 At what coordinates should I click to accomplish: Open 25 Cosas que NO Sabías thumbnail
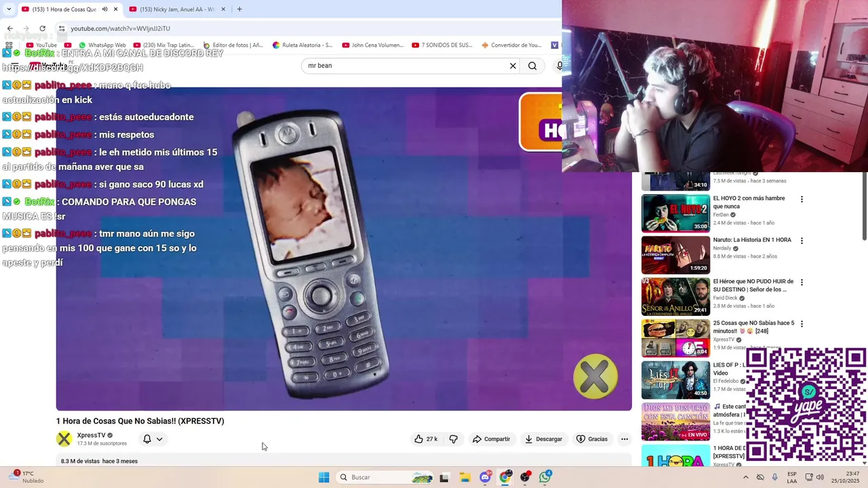tap(675, 338)
